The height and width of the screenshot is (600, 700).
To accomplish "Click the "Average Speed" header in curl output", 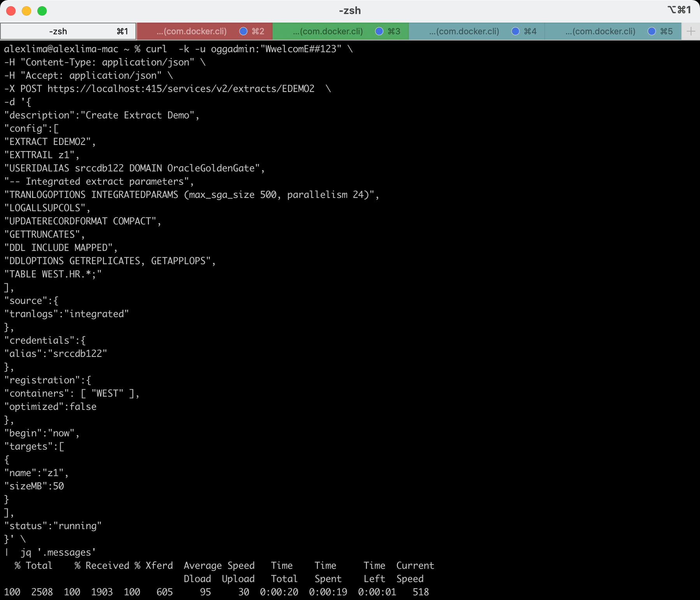I will tap(219, 566).
